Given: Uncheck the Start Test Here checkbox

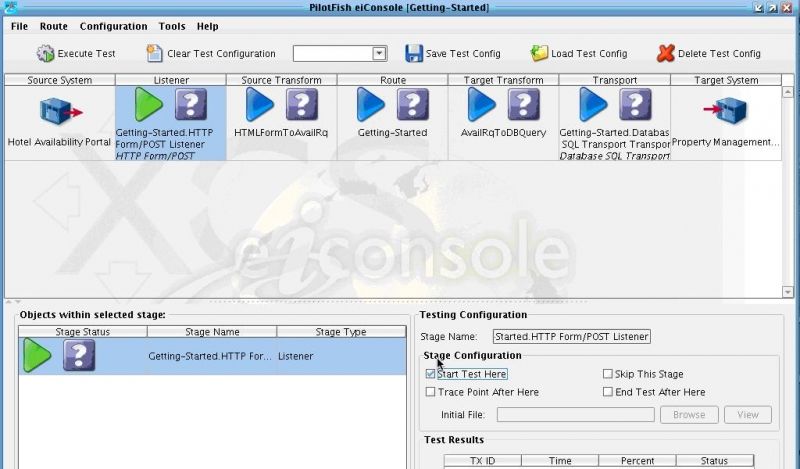Looking at the screenshot, I should point(430,374).
